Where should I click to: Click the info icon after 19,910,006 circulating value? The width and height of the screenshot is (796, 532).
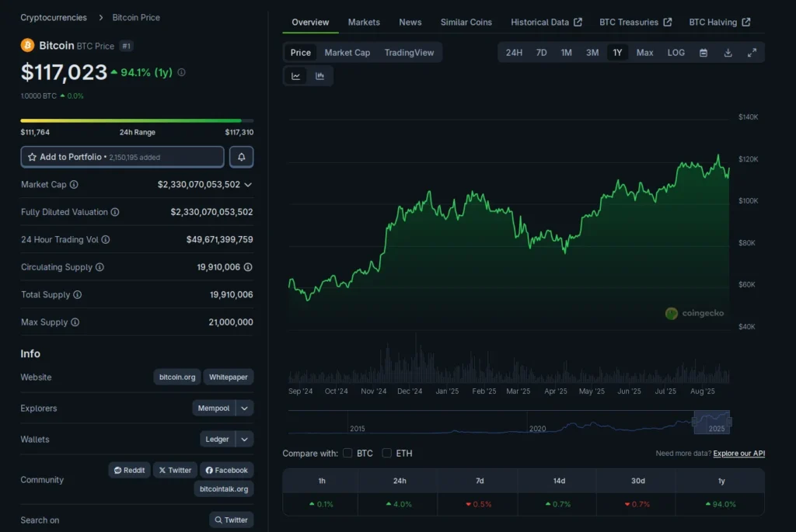point(248,266)
